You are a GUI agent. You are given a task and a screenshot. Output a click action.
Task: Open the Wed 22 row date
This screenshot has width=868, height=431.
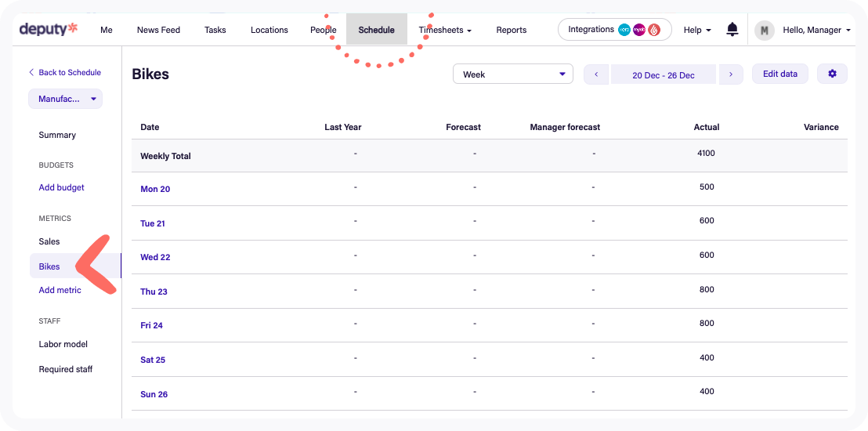(155, 257)
